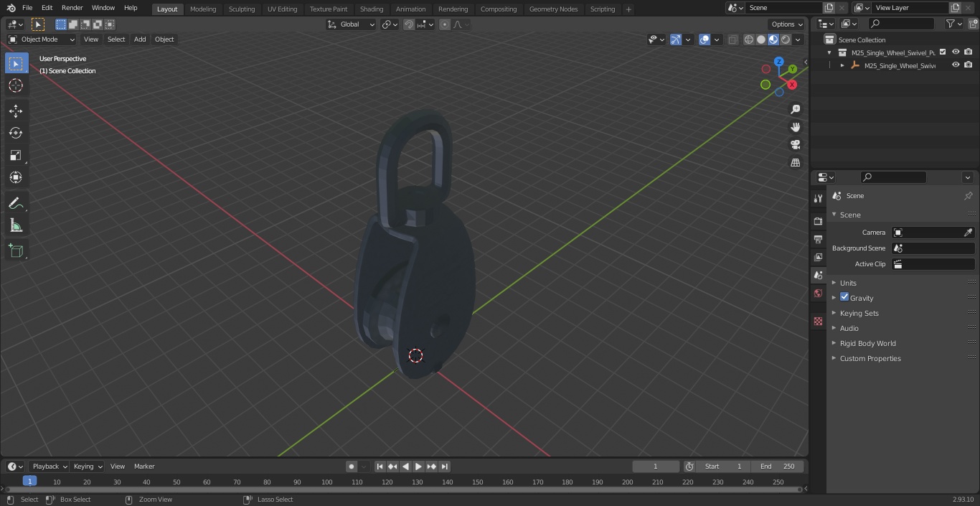Open the Render properties tab
This screenshot has height=506, width=980.
(818, 221)
